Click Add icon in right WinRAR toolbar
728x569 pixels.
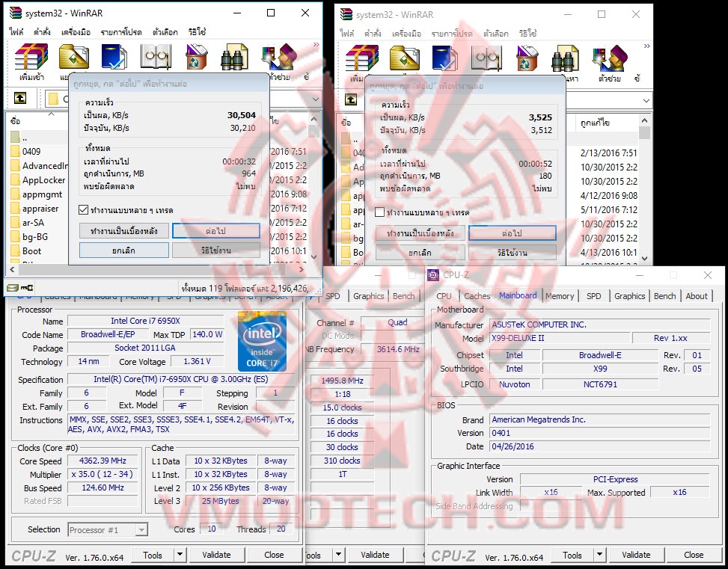362,58
